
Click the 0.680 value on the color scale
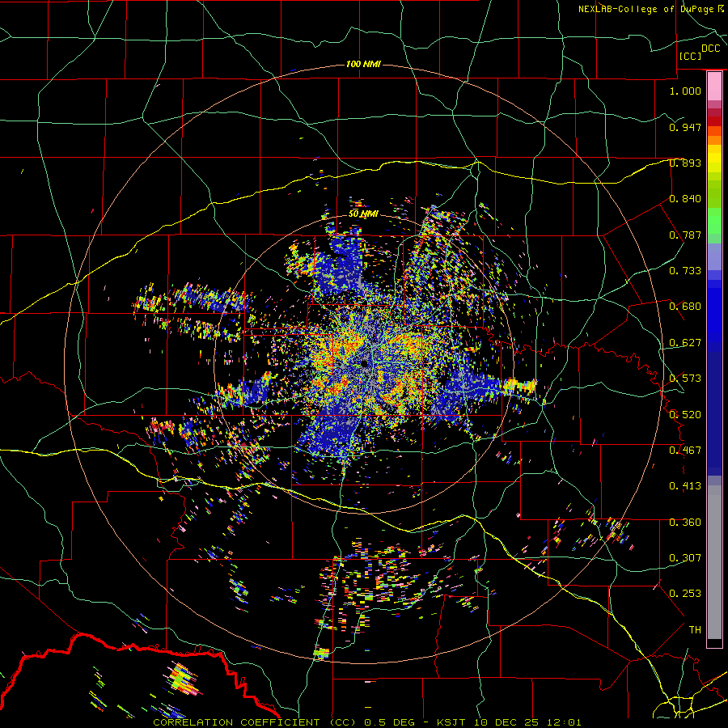pos(685,307)
